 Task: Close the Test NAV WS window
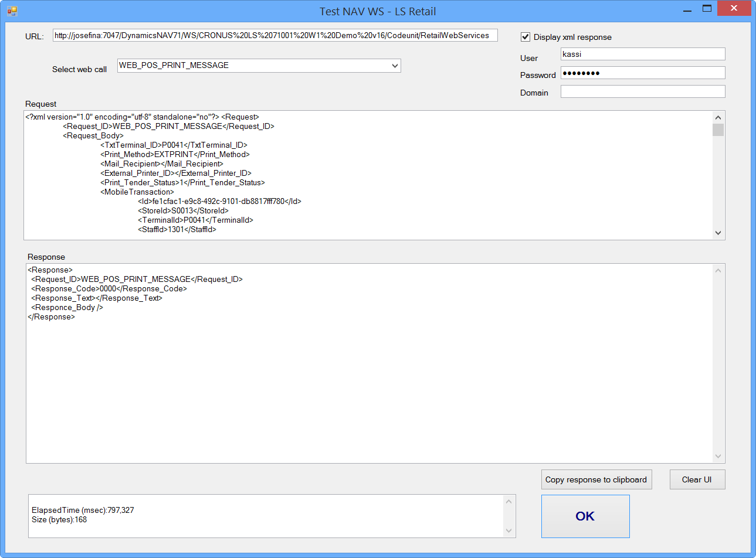point(734,8)
